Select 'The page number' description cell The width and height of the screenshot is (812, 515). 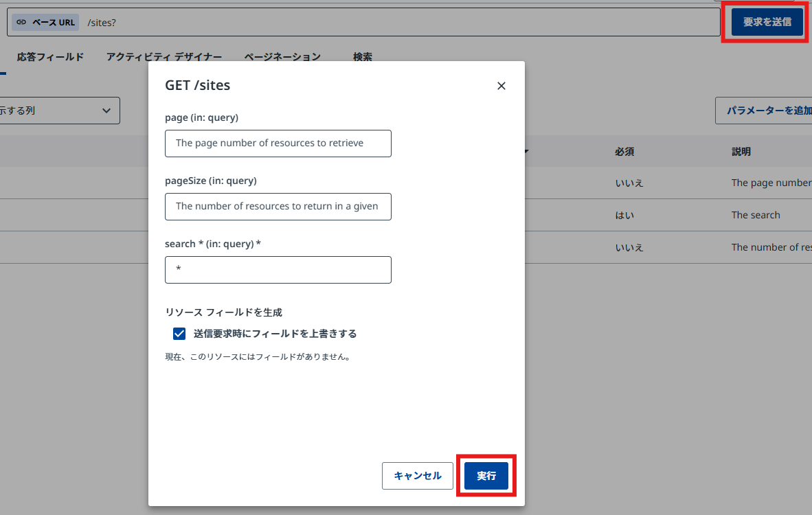click(x=771, y=183)
